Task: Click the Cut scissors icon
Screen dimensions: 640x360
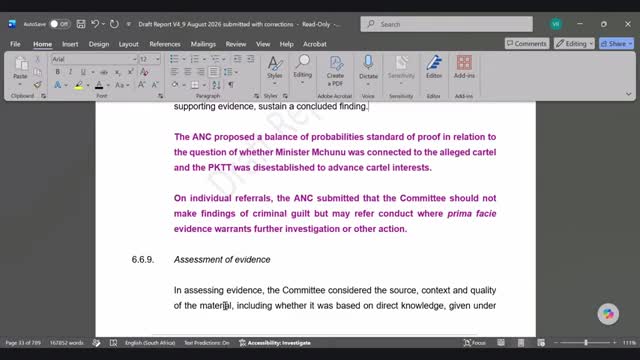Action: [x=37, y=60]
